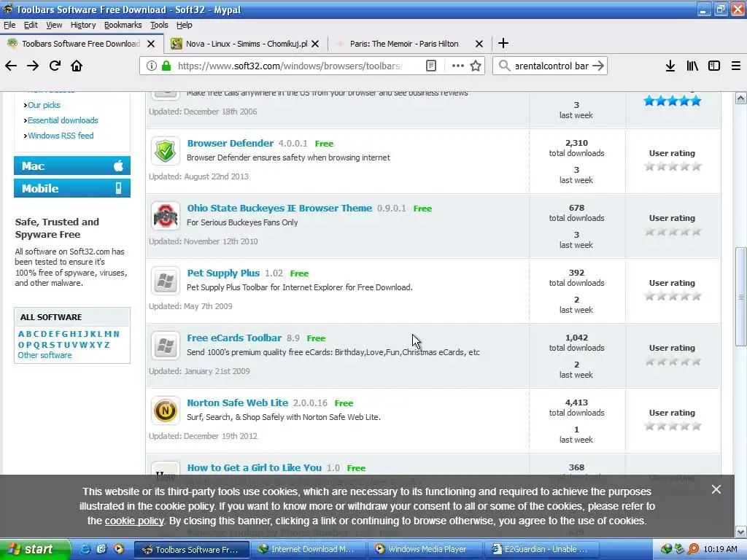The image size is (747, 560).
Task: Open the downloads panel
Action: click(x=670, y=66)
